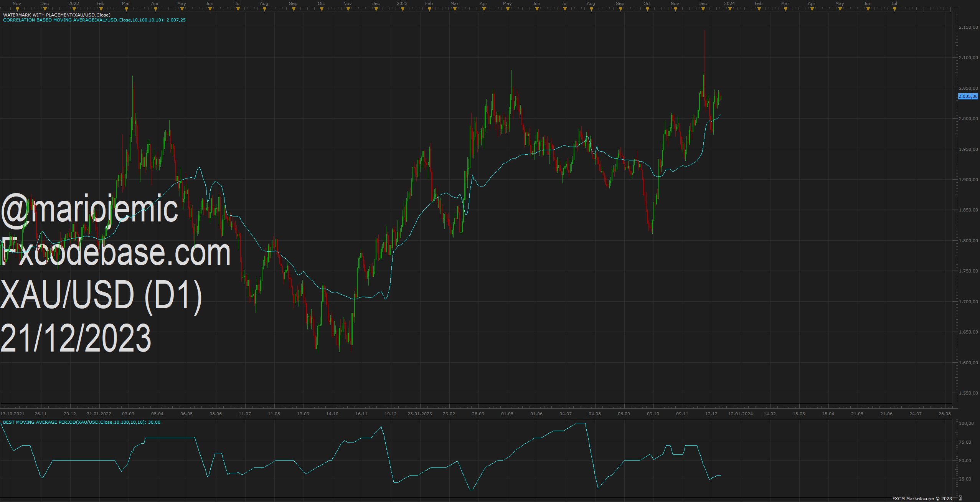Click the 1.950,00 price axis label
The height and width of the screenshot is (502, 980).
click(x=968, y=149)
